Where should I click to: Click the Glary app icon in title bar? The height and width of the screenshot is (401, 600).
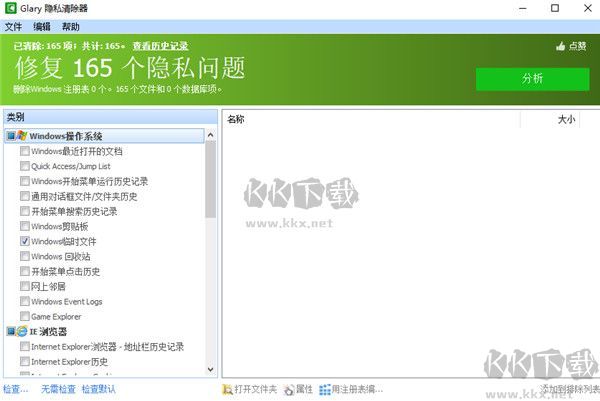(11, 8)
